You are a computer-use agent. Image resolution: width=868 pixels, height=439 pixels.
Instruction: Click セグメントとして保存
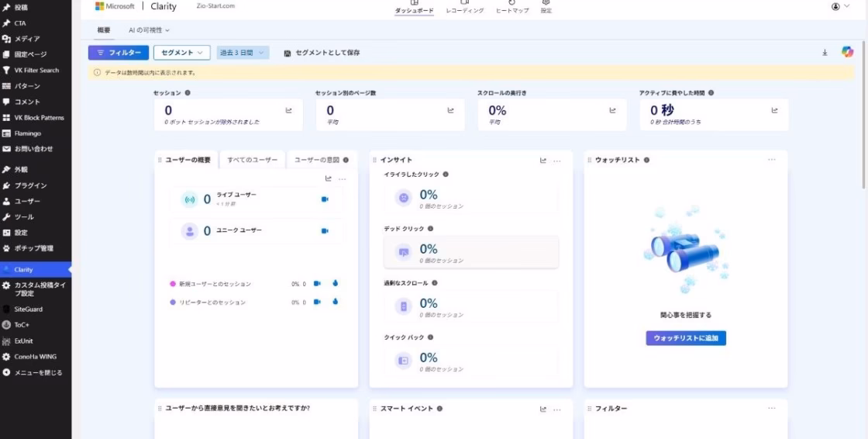(322, 53)
